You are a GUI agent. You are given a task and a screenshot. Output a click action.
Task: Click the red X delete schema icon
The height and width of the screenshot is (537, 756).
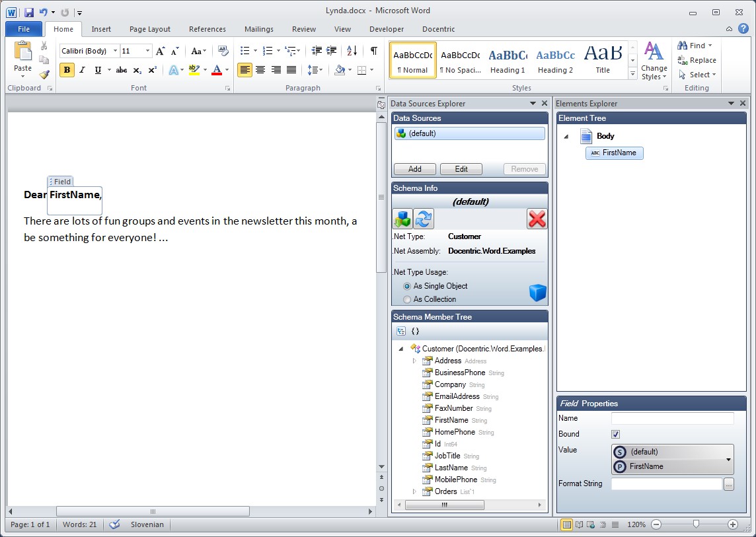(x=537, y=219)
